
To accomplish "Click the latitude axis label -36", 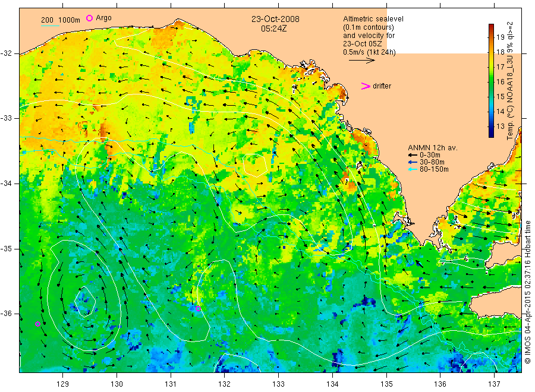I will click(6, 314).
